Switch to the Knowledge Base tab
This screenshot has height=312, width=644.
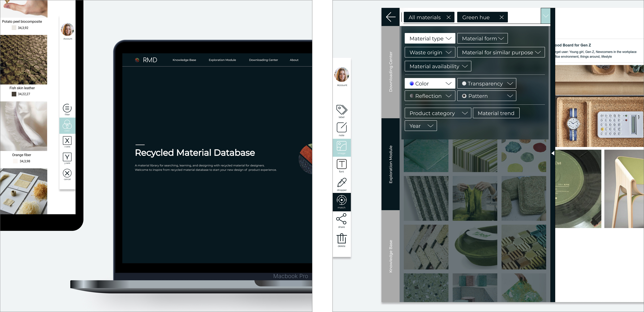(391, 255)
